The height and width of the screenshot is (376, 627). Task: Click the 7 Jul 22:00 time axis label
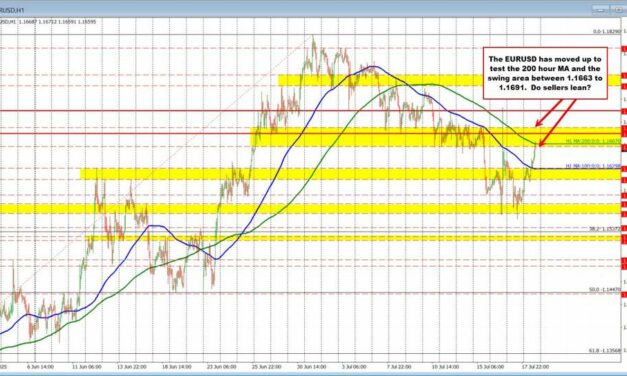tap(399, 366)
